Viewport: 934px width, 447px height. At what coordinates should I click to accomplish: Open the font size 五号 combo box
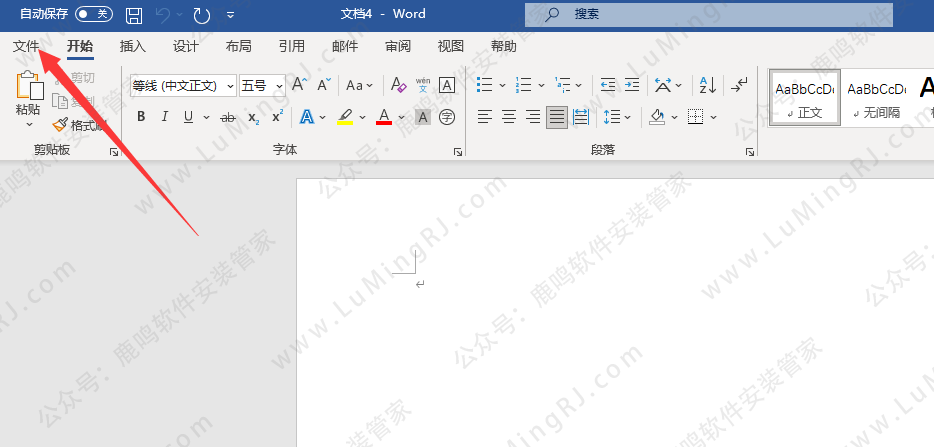coord(262,86)
